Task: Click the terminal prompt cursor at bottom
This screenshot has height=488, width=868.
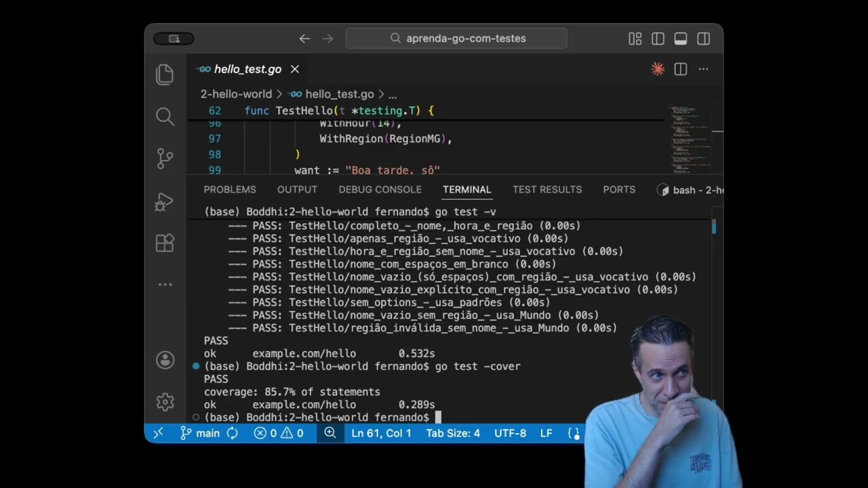Action: point(438,418)
